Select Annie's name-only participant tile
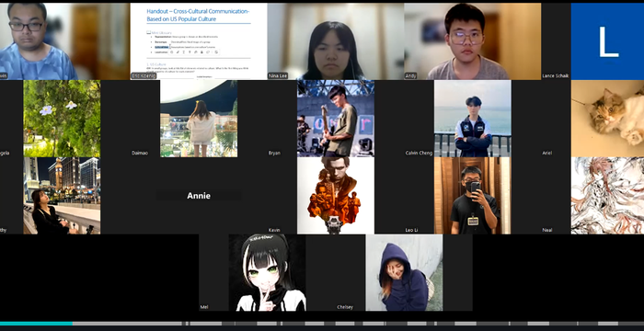Image resolution: width=644 pixels, height=331 pixels. click(199, 196)
